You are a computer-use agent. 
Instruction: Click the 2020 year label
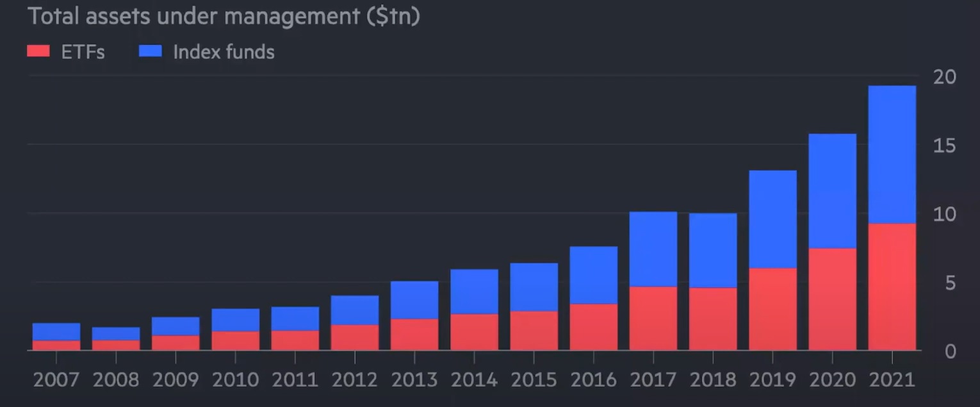click(x=833, y=380)
